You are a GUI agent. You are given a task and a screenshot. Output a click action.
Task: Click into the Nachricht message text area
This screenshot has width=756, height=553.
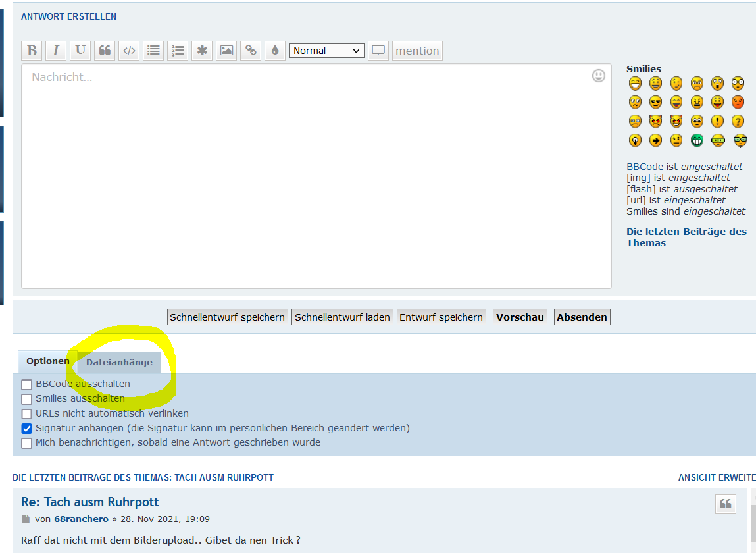(316, 176)
